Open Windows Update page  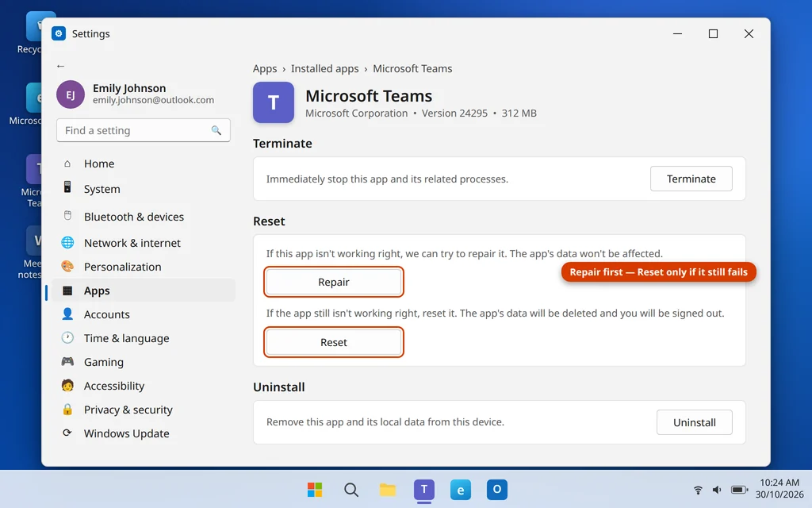(x=143, y=433)
